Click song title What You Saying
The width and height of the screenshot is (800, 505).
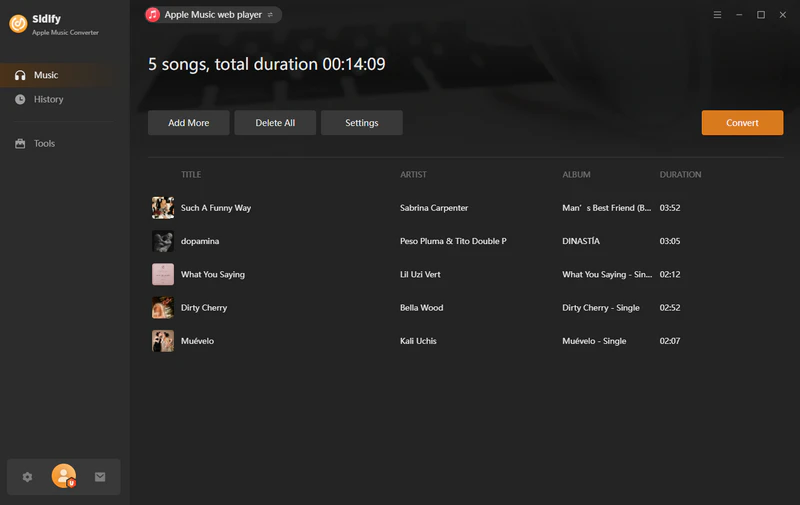point(213,274)
